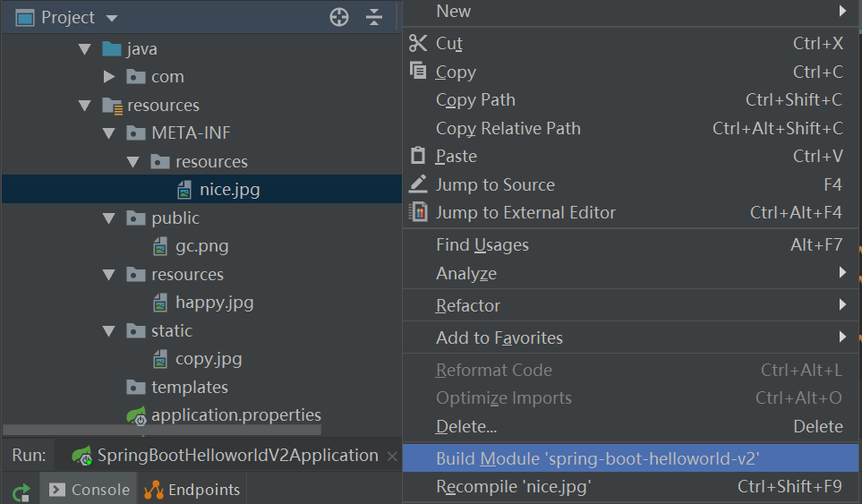The width and height of the screenshot is (862, 504).
Task: Open the Project view dropdown
Action: [x=112, y=18]
